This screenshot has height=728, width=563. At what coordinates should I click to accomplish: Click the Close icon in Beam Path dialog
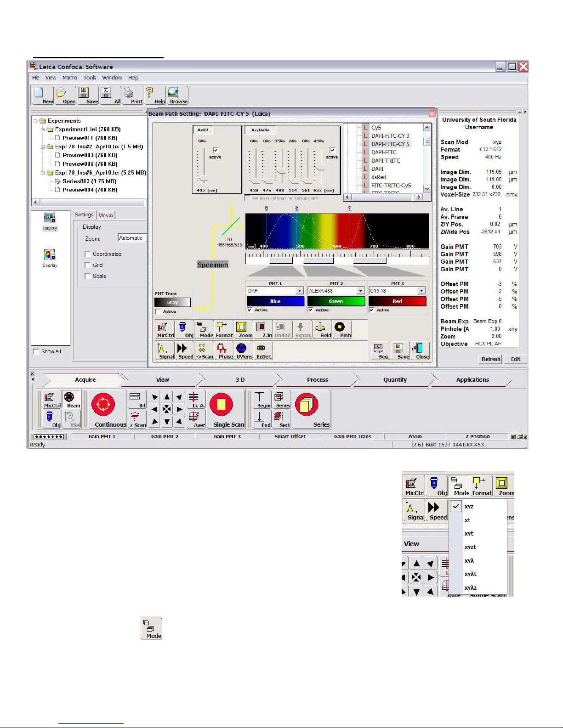pyautogui.click(x=421, y=351)
